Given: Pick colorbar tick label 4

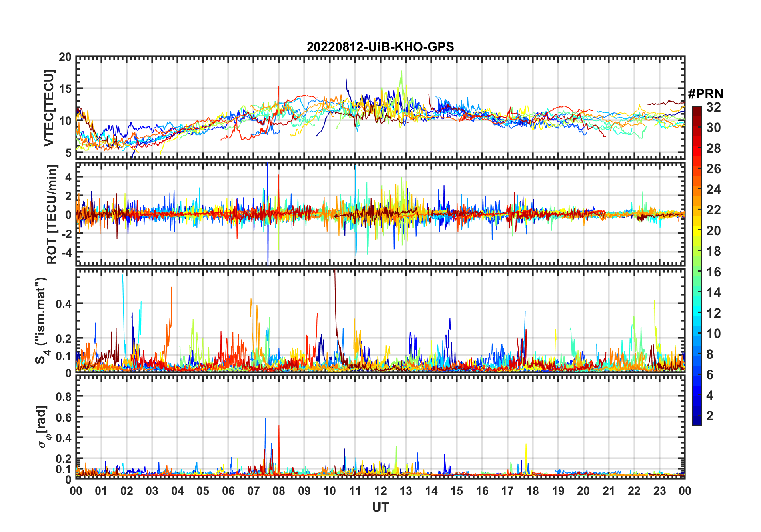Looking at the screenshot, I should (x=710, y=396).
